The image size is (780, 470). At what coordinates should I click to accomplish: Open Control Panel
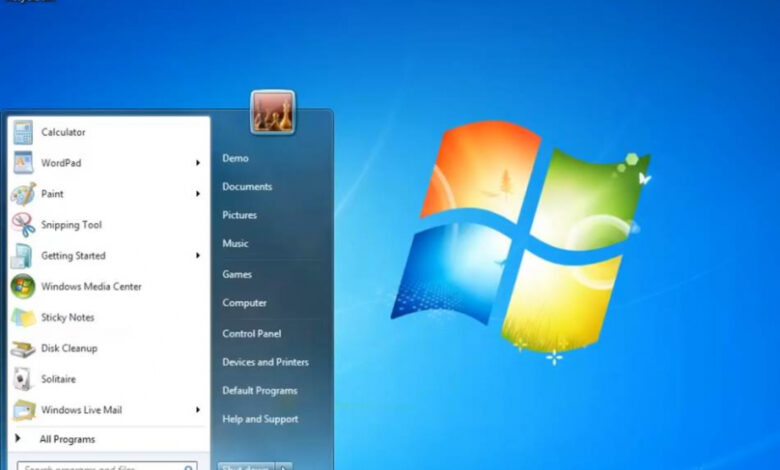tap(252, 334)
